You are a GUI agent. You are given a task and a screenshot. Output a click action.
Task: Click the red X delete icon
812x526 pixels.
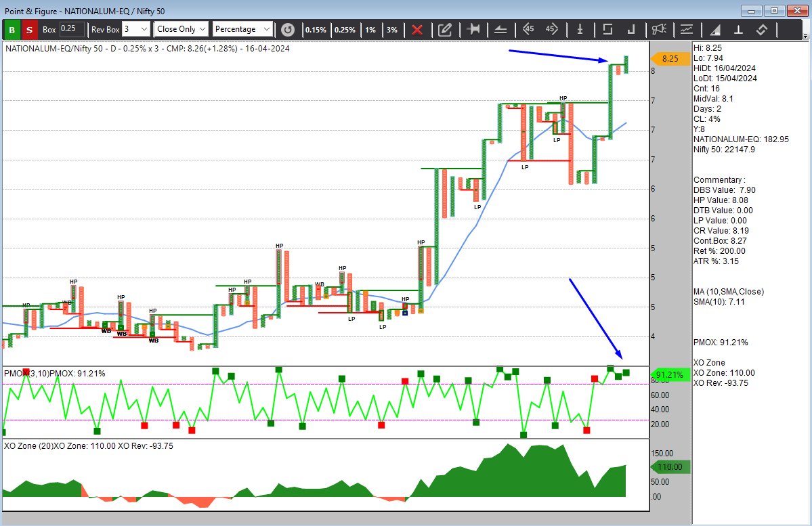pos(417,30)
